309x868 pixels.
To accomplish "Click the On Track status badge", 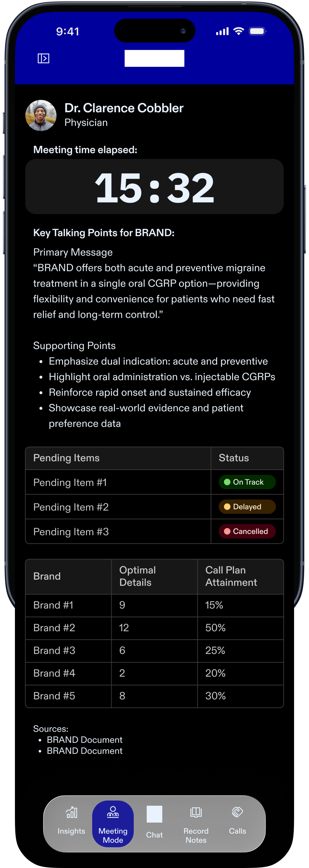I will pyautogui.click(x=247, y=482).
